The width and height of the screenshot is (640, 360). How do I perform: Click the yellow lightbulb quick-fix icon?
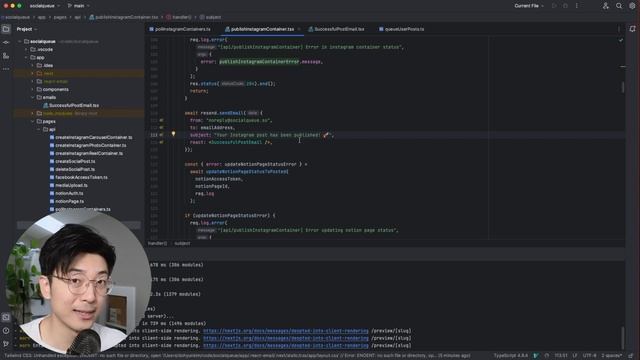coord(173,134)
